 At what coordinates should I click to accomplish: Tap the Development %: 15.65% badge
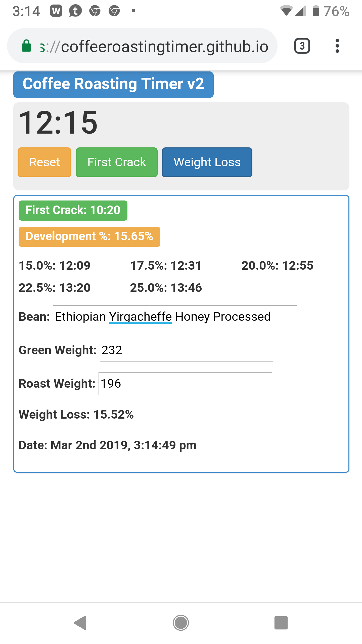[x=89, y=236]
